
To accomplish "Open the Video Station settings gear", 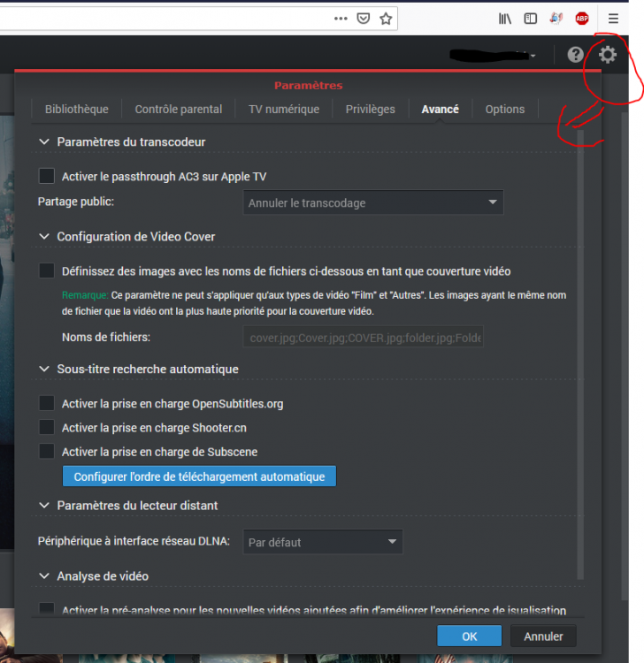I will 607,55.
